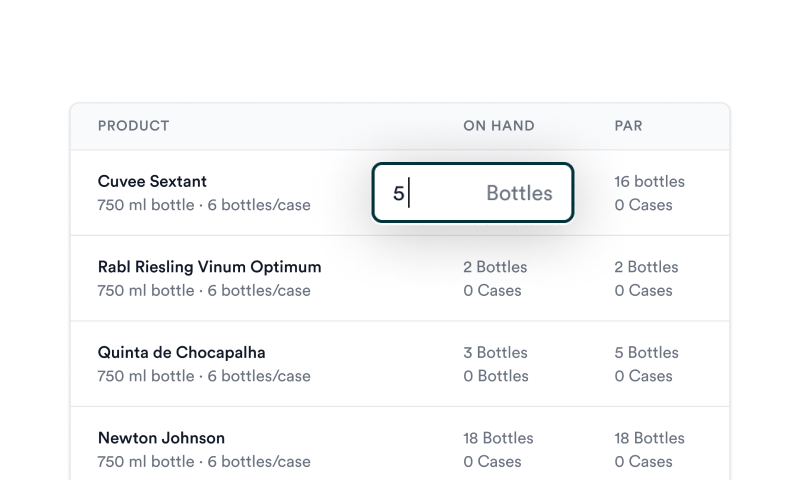Click the PAR column header

[x=628, y=126]
